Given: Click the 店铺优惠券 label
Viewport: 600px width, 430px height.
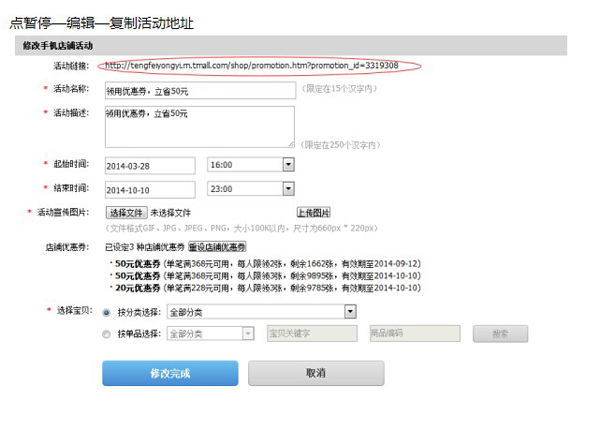Looking at the screenshot, I should pyautogui.click(x=67, y=247).
